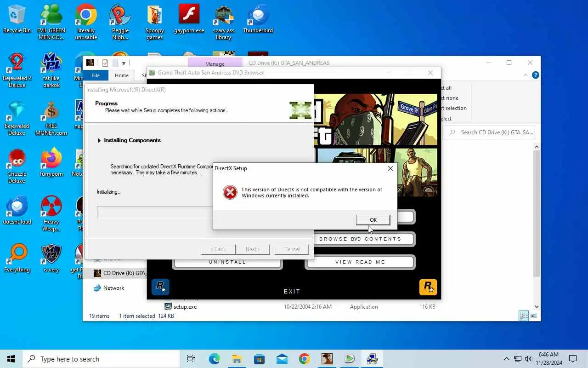Open File Explorer Help icon
Viewport: 588px width, 368px height.
tap(535, 75)
